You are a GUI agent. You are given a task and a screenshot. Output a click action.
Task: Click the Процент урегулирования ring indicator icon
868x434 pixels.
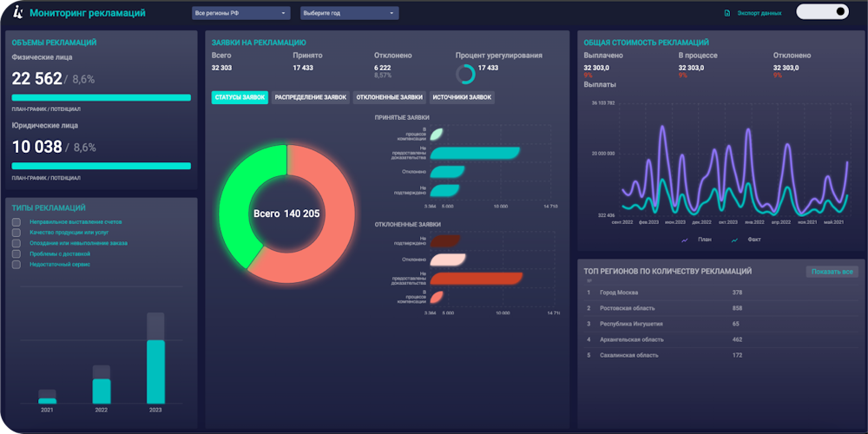[465, 74]
